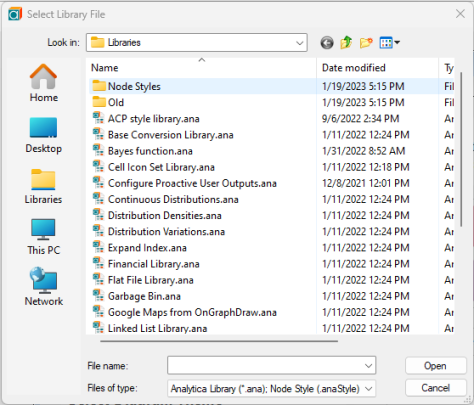Open Desktop in the places bar

tap(44, 134)
